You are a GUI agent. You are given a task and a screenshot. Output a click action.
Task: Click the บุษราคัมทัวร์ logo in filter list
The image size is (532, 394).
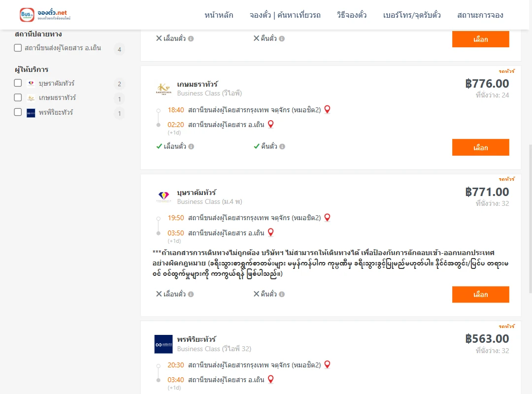(x=31, y=83)
